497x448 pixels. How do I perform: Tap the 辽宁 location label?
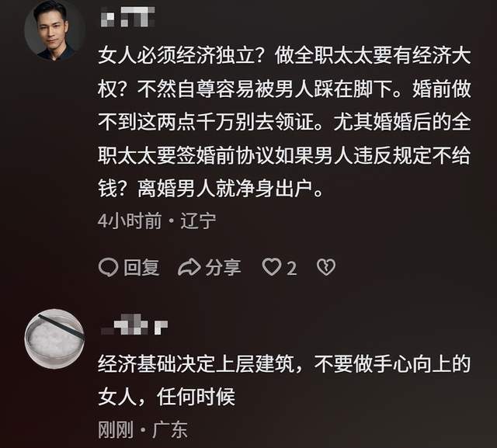pyautogui.click(x=199, y=221)
